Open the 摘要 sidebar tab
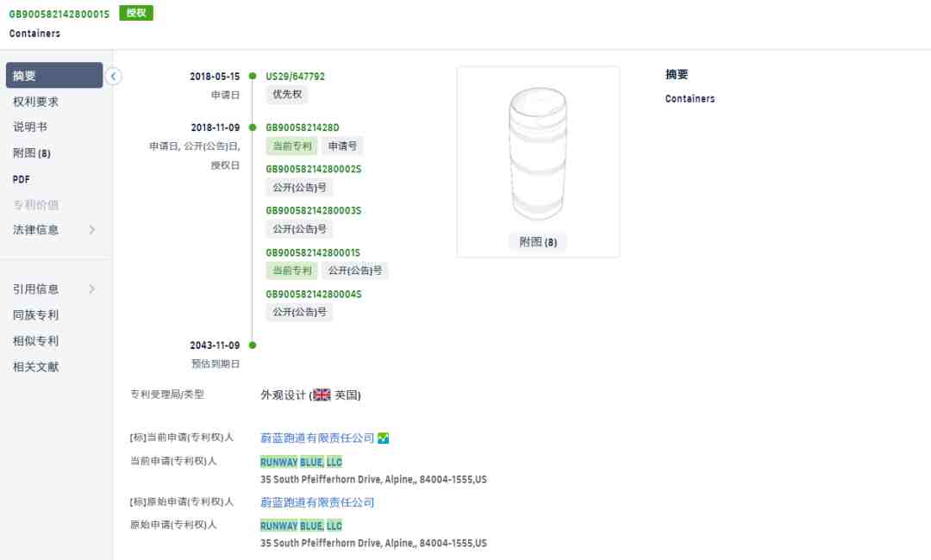 (53, 76)
